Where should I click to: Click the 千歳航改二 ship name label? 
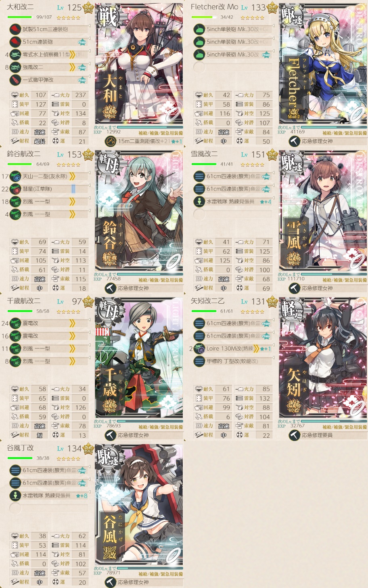(24, 301)
